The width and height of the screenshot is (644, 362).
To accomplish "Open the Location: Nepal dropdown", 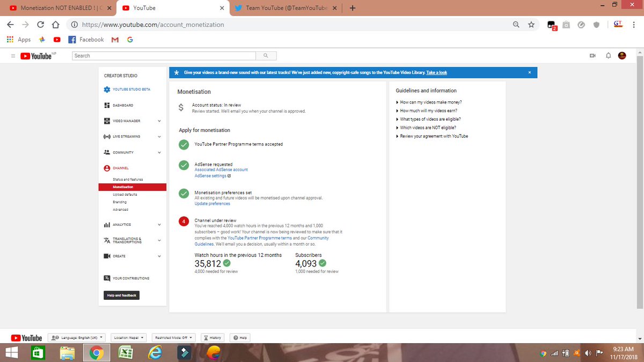I will pyautogui.click(x=129, y=338).
